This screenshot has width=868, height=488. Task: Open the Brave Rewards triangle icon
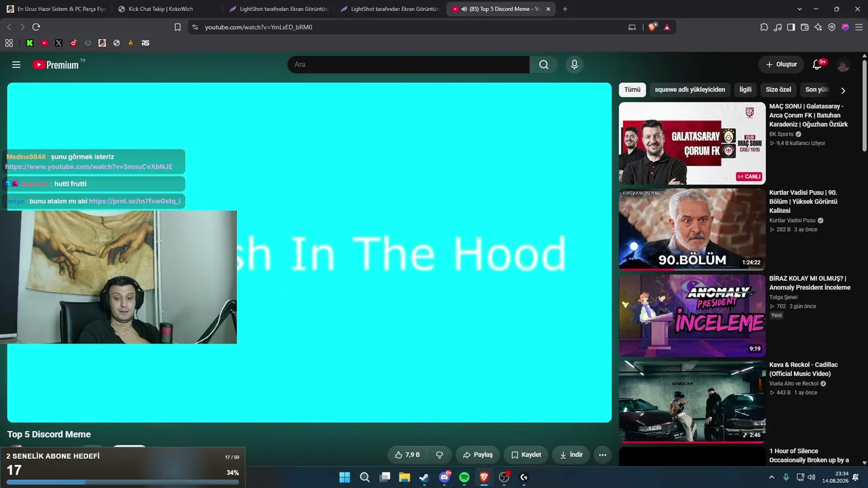point(667,27)
